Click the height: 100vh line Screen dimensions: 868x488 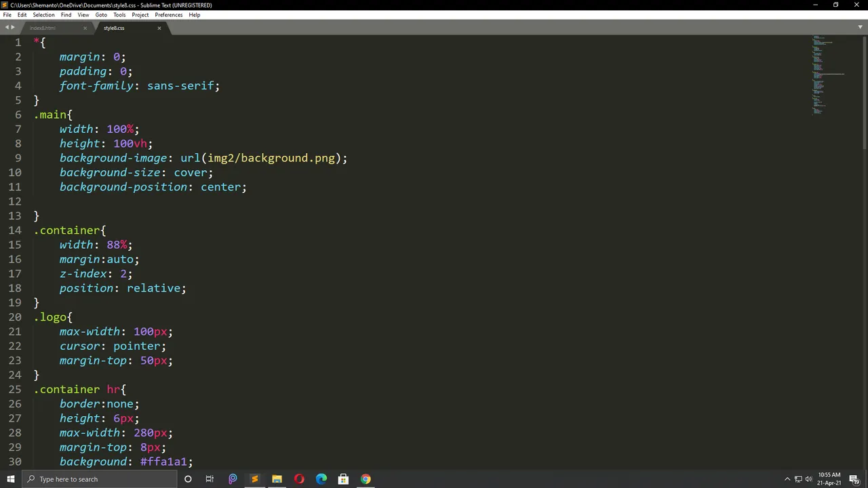pyautogui.click(x=106, y=144)
